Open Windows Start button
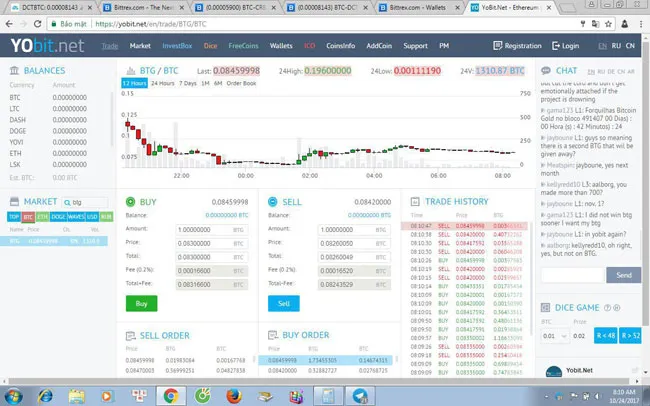This screenshot has height=406, width=650. tap(13, 396)
